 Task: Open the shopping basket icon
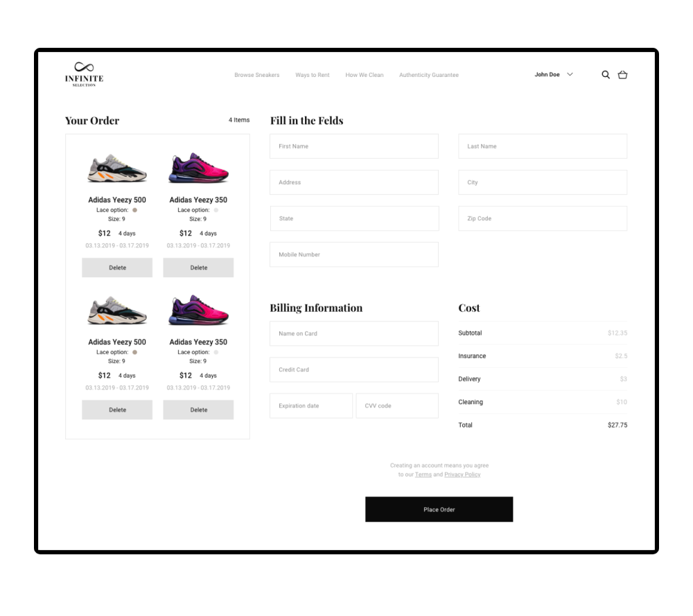(622, 75)
